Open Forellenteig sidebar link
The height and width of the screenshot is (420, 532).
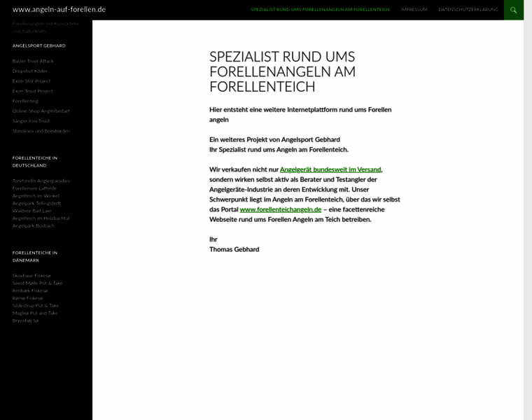[x=25, y=101]
